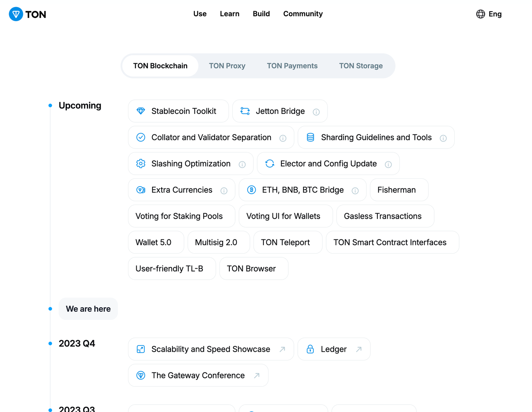Image resolution: width=532 pixels, height=412 pixels.
Task: Open Scalability and Speed Showcase link
Action: (x=211, y=349)
